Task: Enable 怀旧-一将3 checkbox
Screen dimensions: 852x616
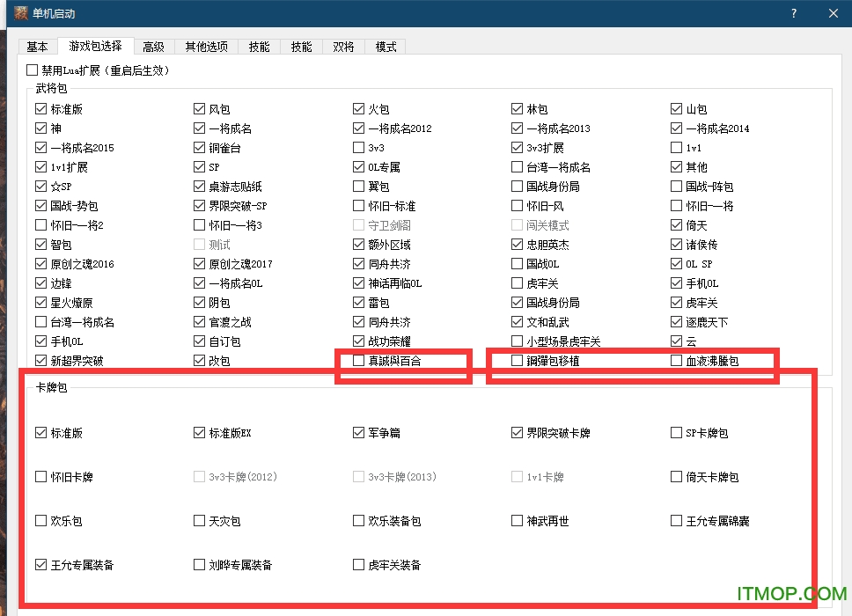Action: coord(200,225)
